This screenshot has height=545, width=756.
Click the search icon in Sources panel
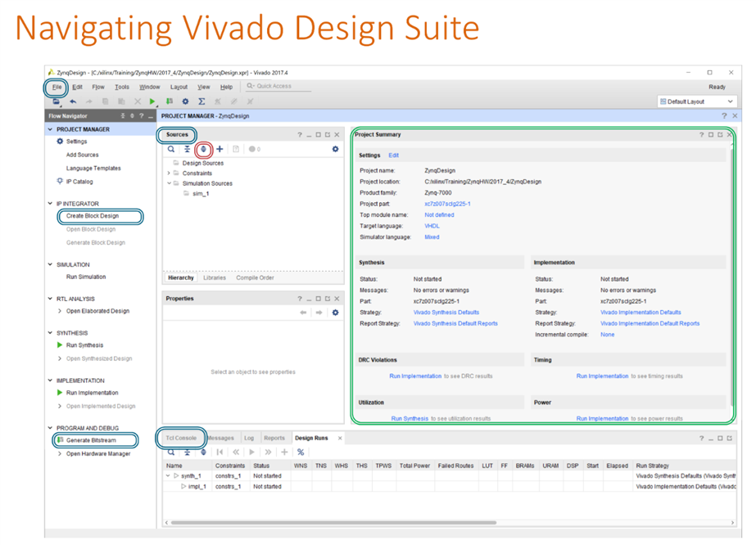(171, 150)
